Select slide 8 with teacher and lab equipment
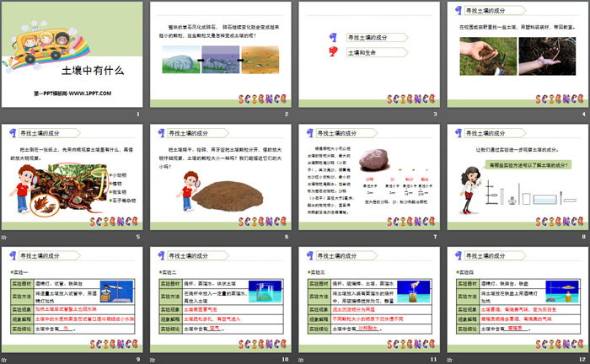 (x=518, y=177)
